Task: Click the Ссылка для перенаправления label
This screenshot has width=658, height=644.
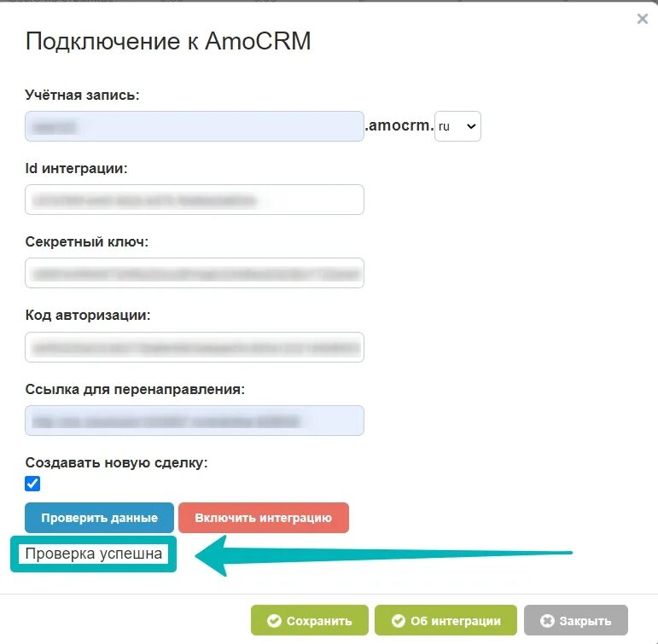Action: tap(135, 389)
